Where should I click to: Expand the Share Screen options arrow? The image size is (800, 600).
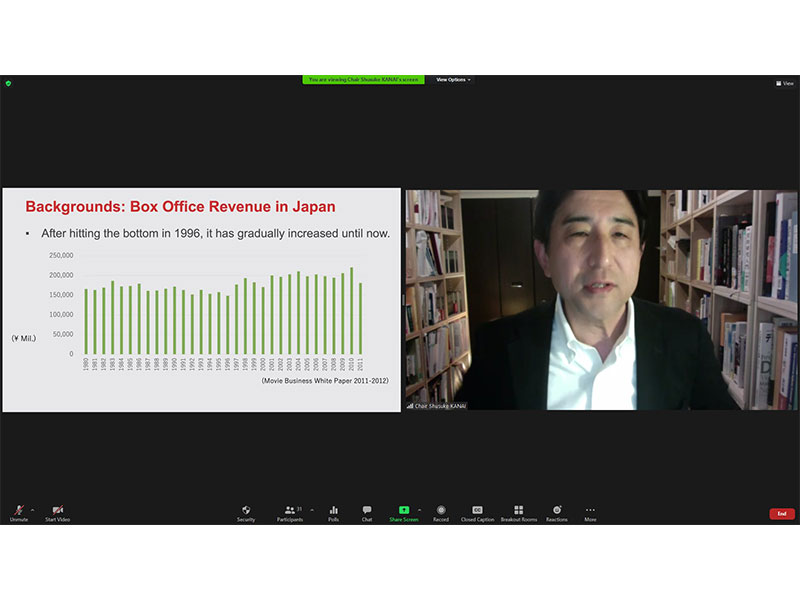click(419, 509)
